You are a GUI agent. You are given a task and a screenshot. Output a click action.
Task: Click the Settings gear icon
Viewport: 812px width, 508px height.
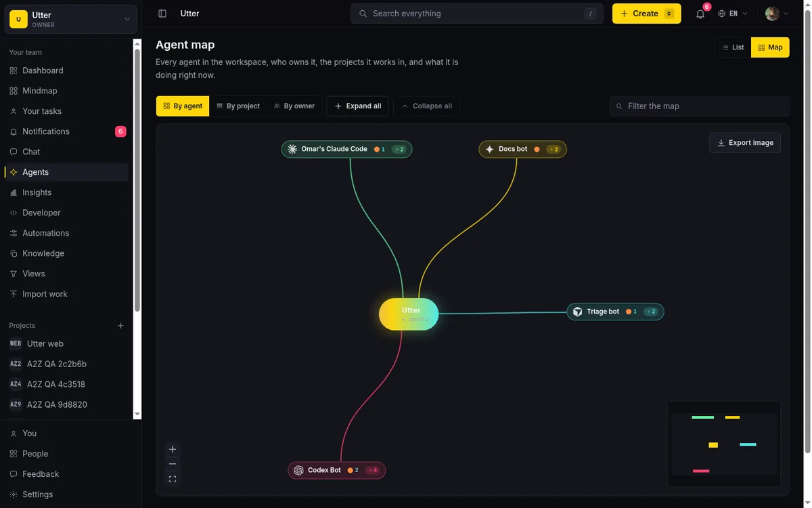coord(14,494)
